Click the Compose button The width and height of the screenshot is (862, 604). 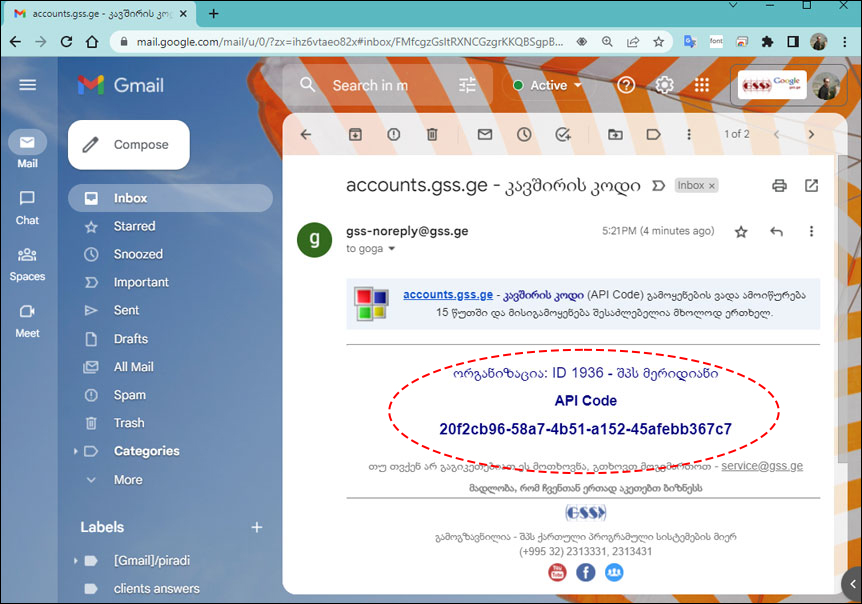pos(129,145)
